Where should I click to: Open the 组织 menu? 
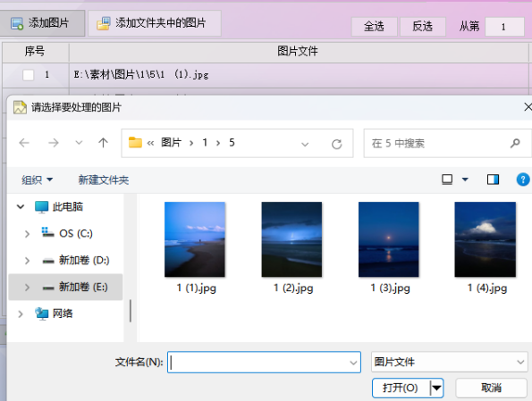tap(38, 180)
